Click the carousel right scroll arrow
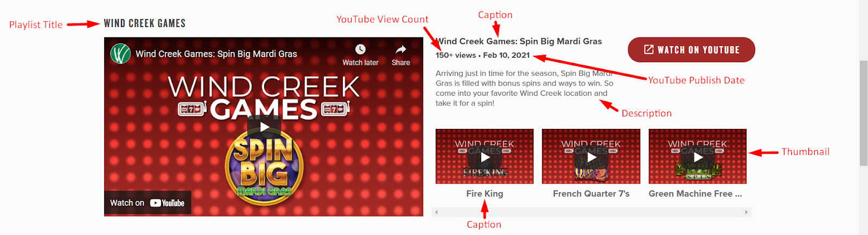868x235 pixels. pyautogui.click(x=746, y=212)
